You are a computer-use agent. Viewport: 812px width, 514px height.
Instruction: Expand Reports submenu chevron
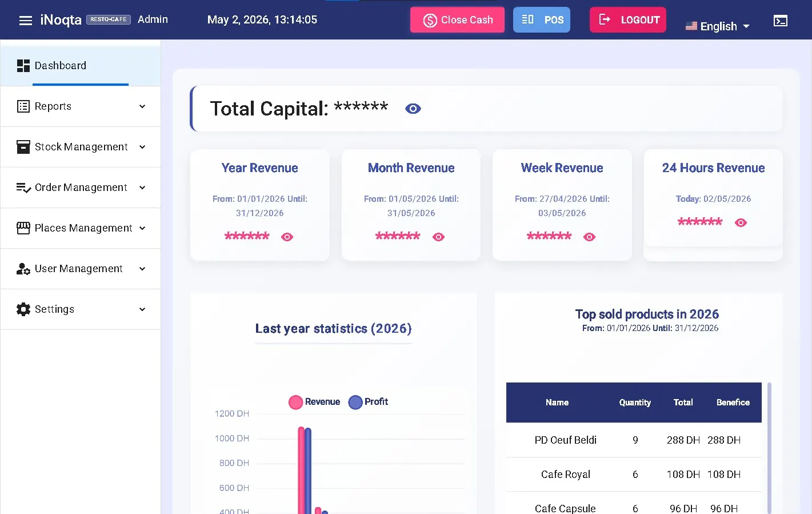[x=142, y=106]
